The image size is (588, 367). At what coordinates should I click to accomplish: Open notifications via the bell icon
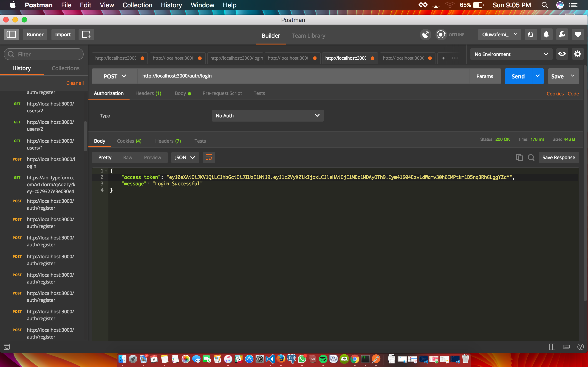(x=546, y=34)
